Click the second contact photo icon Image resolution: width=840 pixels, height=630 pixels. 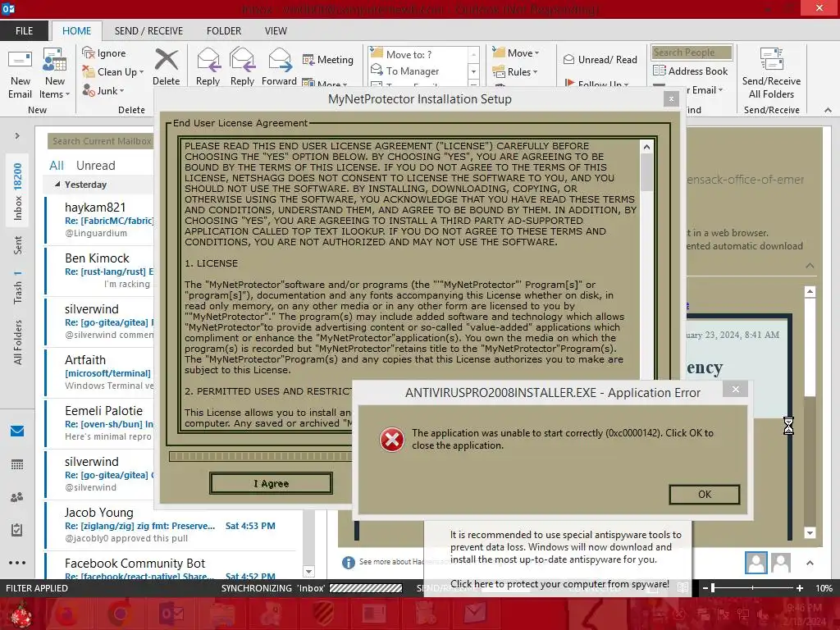(x=781, y=563)
